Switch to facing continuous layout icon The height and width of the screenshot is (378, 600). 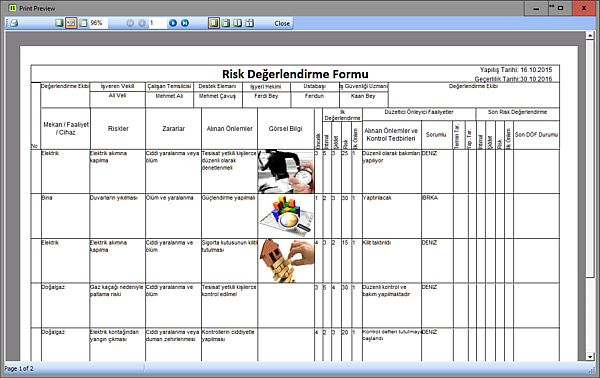tap(249, 23)
